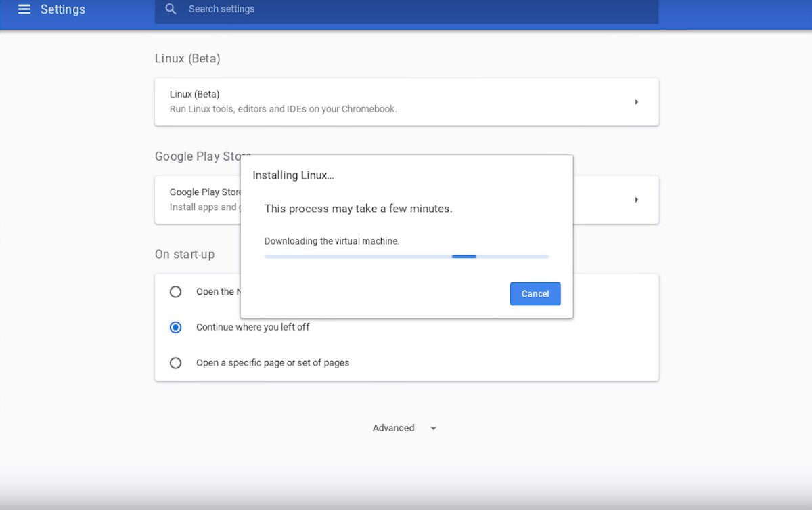The width and height of the screenshot is (812, 510).
Task: Click the "Downloading the virtual machine" status text
Action: 332,240
